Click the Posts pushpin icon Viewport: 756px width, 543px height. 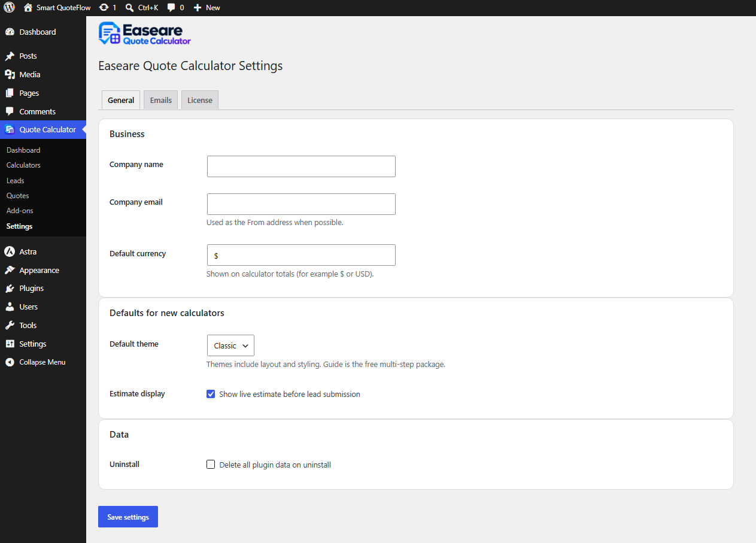(x=10, y=56)
